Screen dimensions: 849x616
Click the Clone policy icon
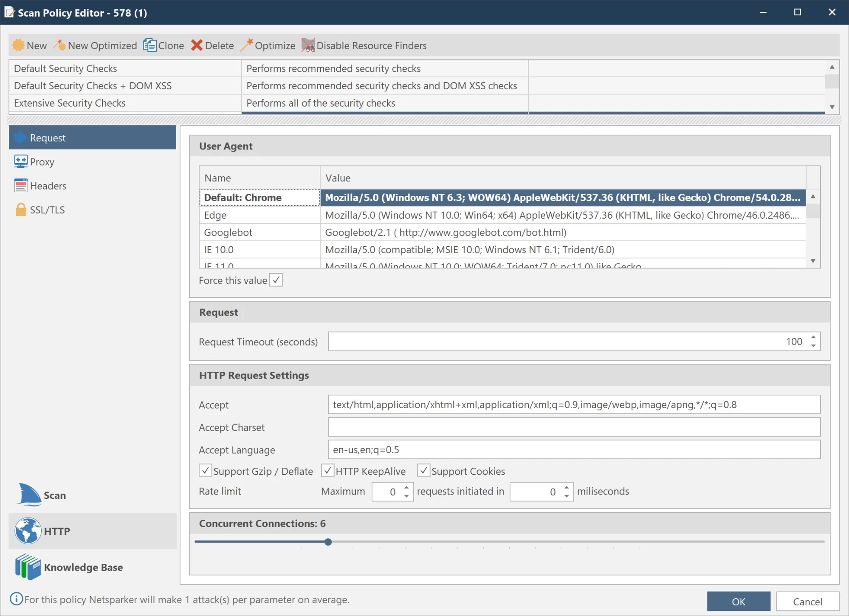point(149,45)
